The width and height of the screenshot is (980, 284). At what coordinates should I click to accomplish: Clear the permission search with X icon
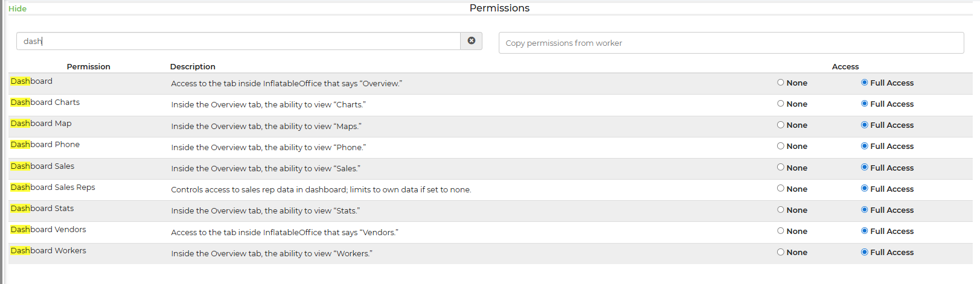472,41
